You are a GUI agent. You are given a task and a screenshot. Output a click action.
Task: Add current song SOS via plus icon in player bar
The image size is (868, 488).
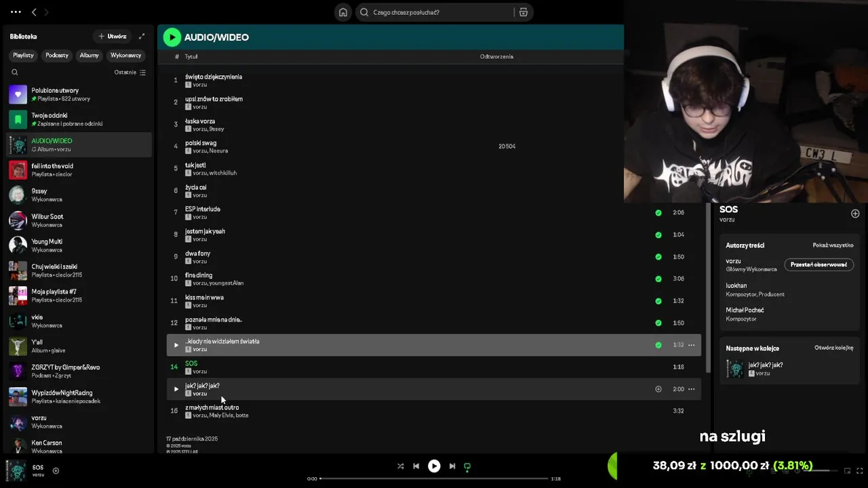pyautogui.click(x=56, y=470)
